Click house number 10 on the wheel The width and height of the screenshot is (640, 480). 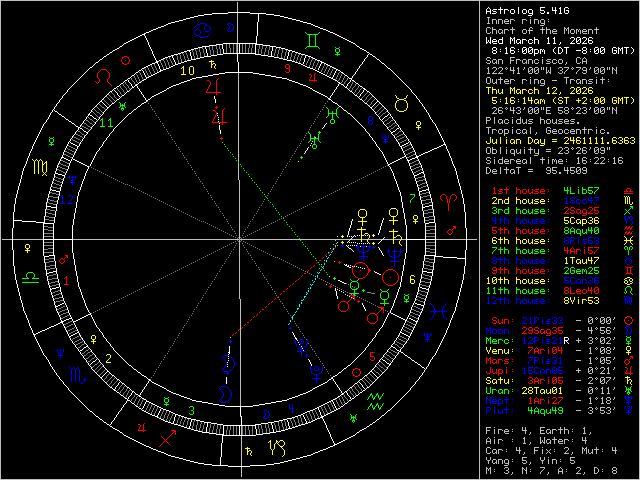(187, 71)
